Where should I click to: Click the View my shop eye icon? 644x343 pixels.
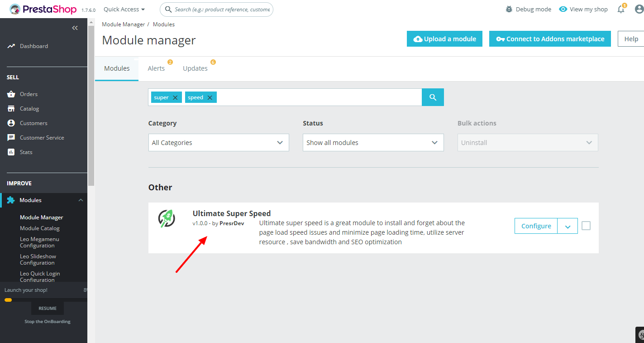point(563,9)
